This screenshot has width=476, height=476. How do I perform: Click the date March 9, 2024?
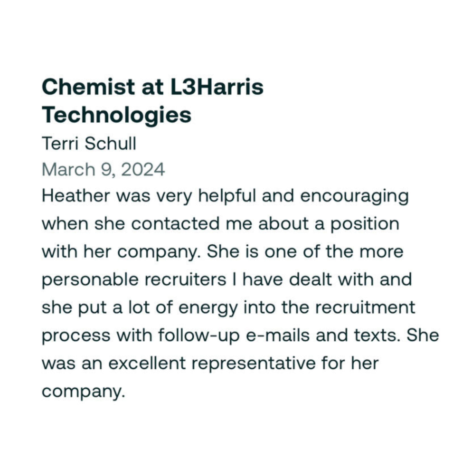pyautogui.click(x=103, y=170)
